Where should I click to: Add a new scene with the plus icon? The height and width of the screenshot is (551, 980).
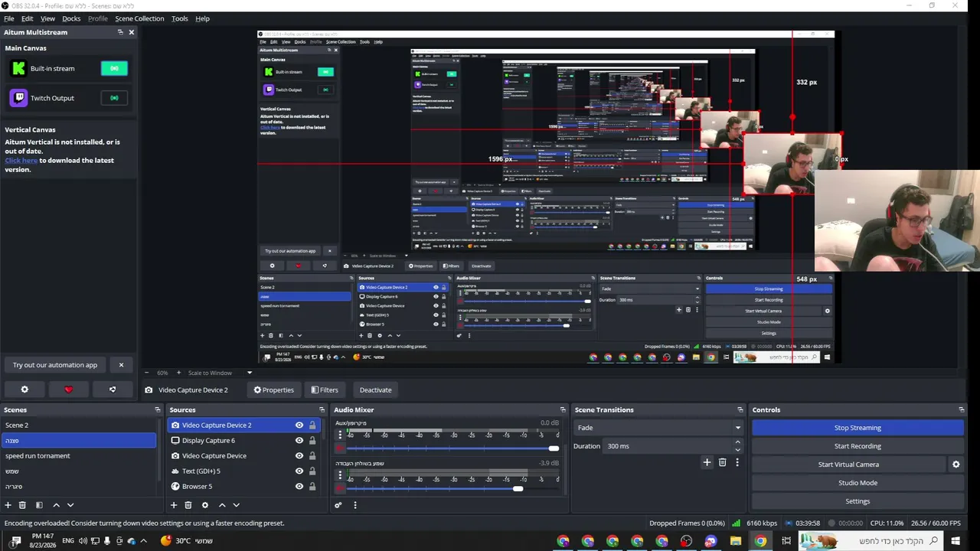(8, 505)
